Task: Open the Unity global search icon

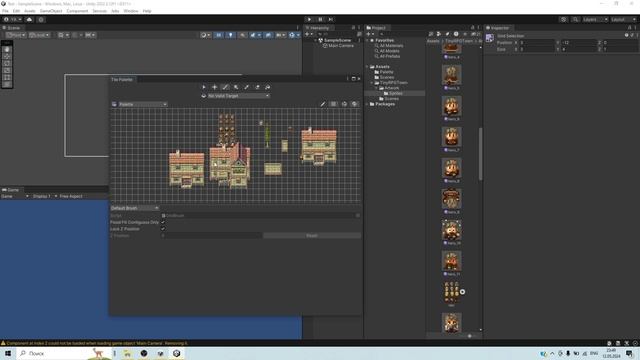Action: (x=575, y=19)
